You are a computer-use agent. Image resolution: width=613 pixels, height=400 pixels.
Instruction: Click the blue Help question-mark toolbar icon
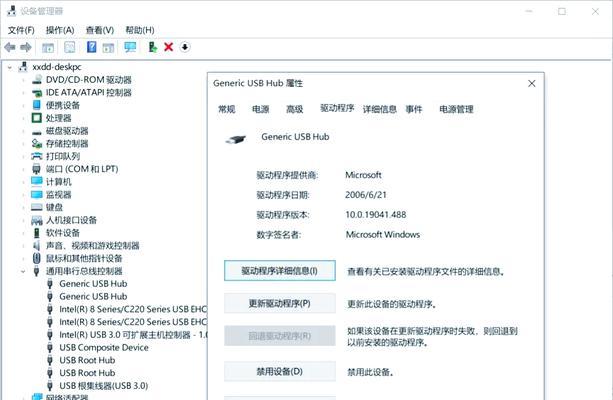click(91, 47)
